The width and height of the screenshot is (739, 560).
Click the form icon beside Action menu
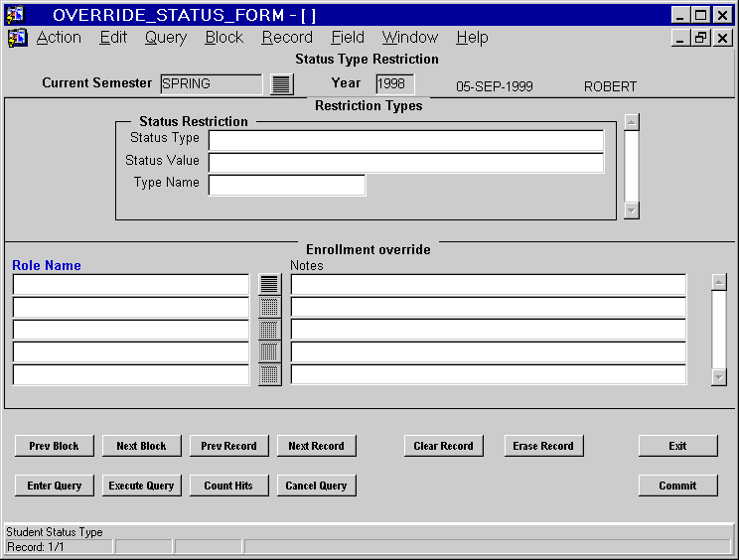(18, 38)
